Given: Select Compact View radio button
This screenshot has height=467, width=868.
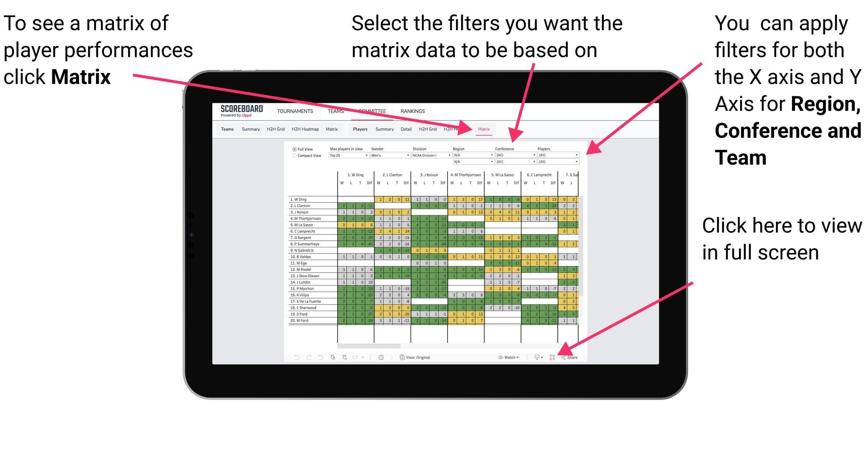Looking at the screenshot, I should (293, 157).
